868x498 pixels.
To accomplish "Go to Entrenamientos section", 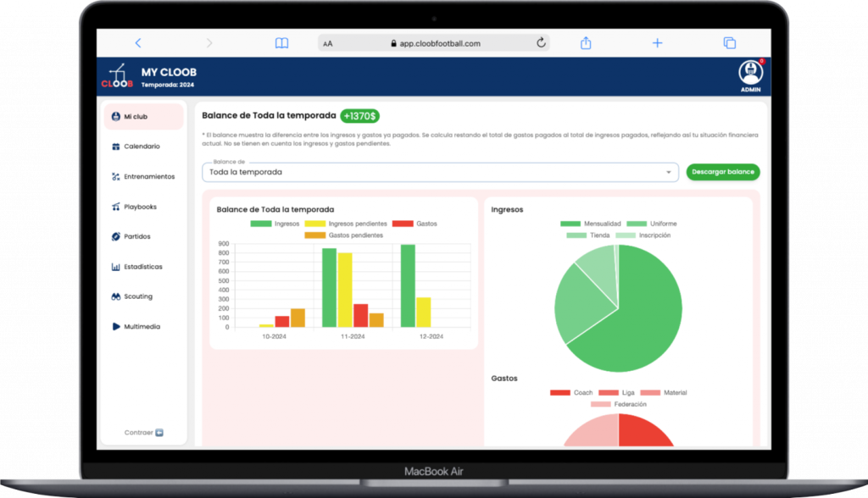I will coord(148,177).
